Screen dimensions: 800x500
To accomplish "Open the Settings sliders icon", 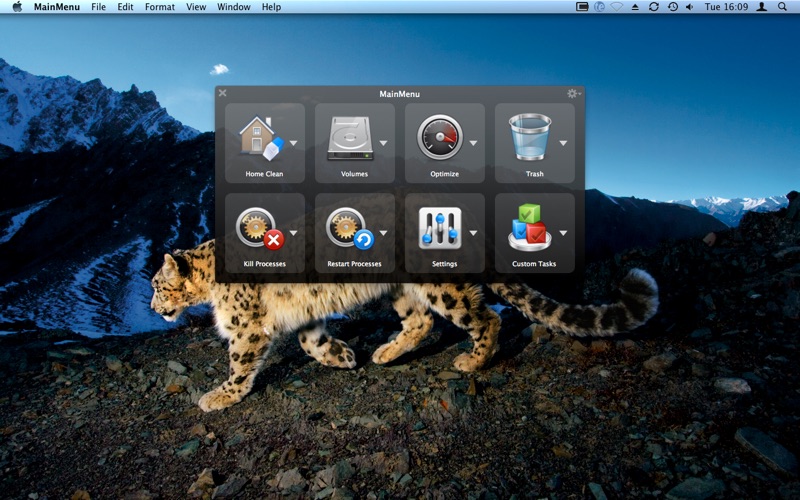I will click(x=440, y=228).
